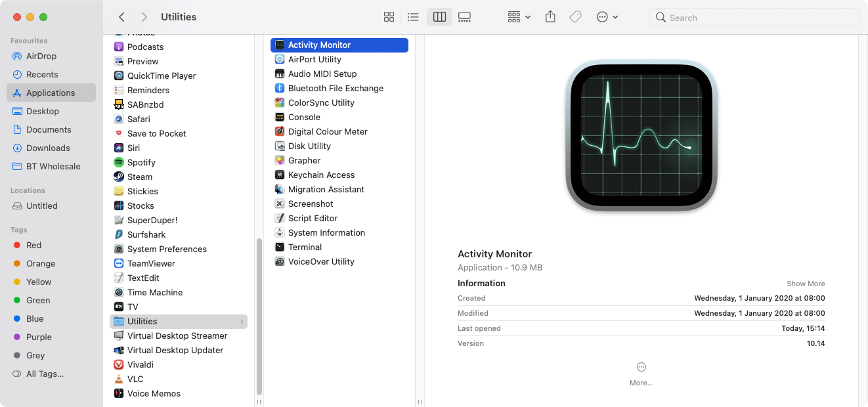Select the Disk Utility icon
Viewport: 868px width, 407px height.
(x=280, y=146)
